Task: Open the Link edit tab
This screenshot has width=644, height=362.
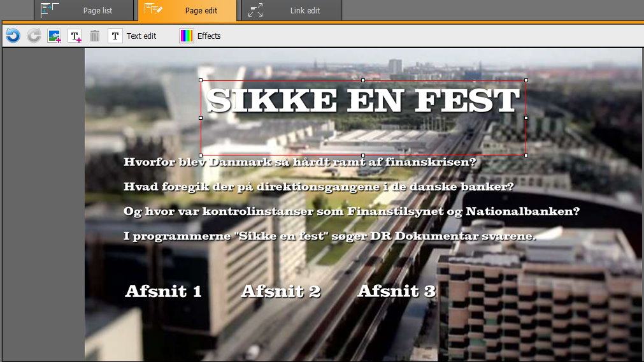Action: [291, 10]
